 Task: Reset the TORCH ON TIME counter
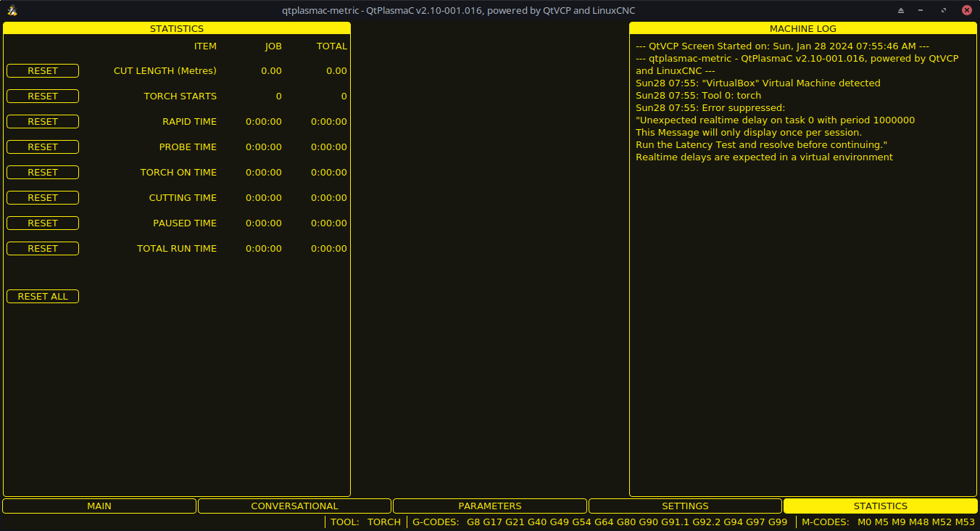point(42,172)
